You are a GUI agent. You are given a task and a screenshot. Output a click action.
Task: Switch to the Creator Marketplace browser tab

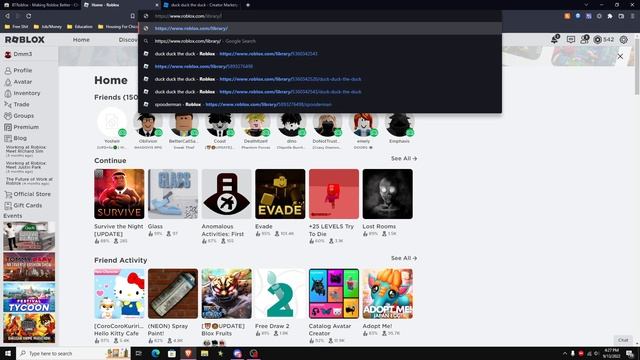click(x=202, y=5)
